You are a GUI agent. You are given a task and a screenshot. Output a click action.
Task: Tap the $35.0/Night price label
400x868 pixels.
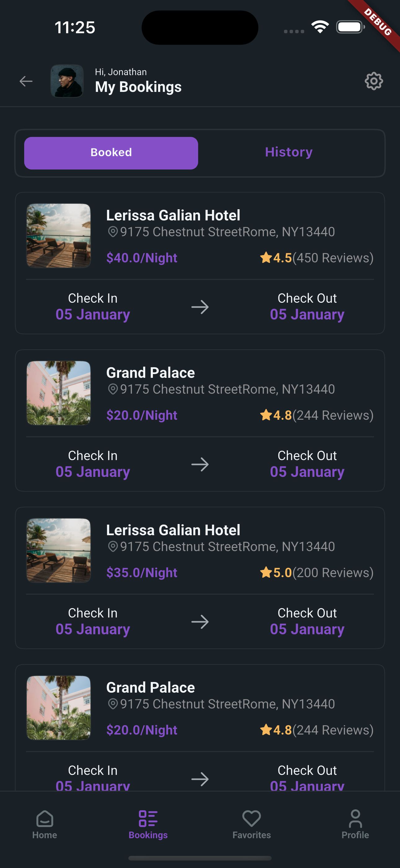pos(142,572)
